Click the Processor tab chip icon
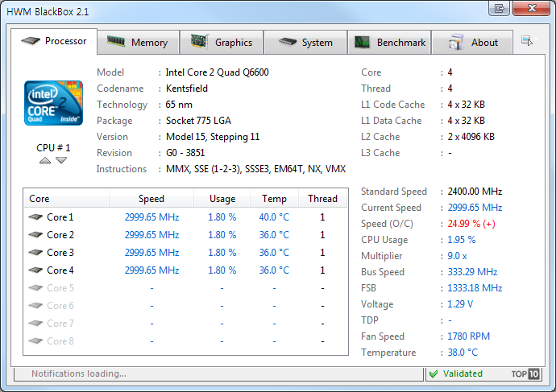 [31, 41]
